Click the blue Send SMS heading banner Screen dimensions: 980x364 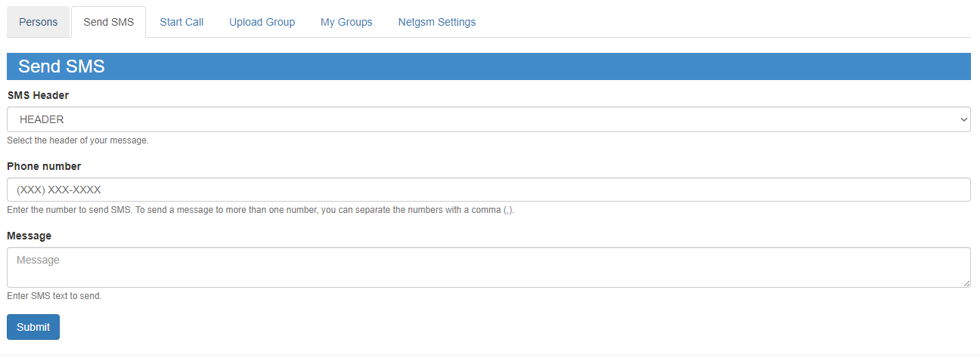click(x=488, y=66)
